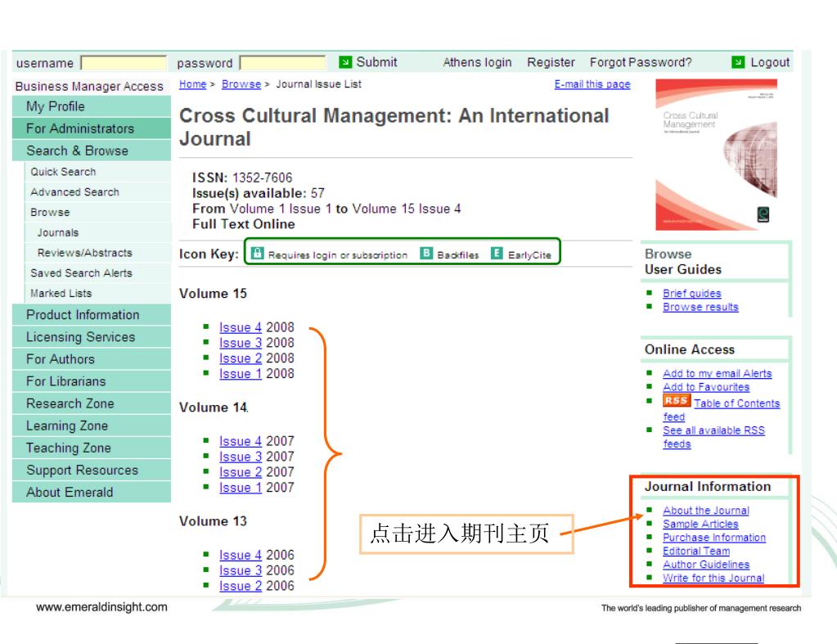The width and height of the screenshot is (837, 644).
Task: Open Teaching Zone menu
Action: coord(92,448)
